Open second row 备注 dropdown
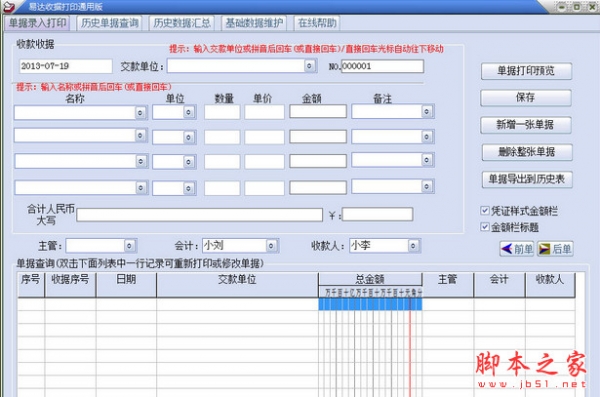600x397 pixels. click(x=427, y=137)
